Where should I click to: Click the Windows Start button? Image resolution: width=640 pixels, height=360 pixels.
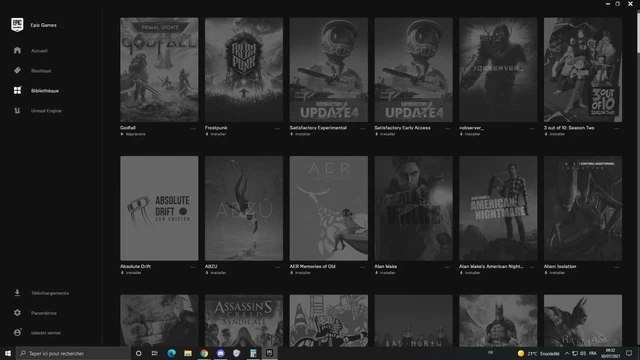click(8, 353)
